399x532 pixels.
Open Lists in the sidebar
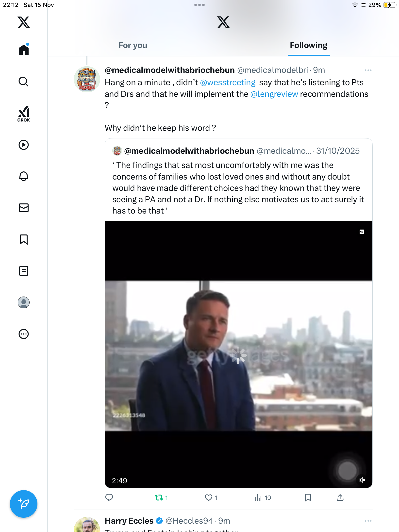24,271
